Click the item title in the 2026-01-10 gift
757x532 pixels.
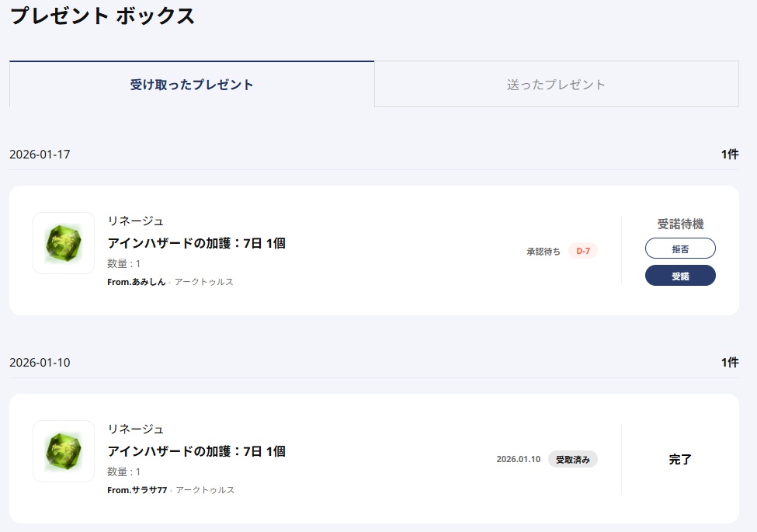pyautogui.click(x=196, y=451)
